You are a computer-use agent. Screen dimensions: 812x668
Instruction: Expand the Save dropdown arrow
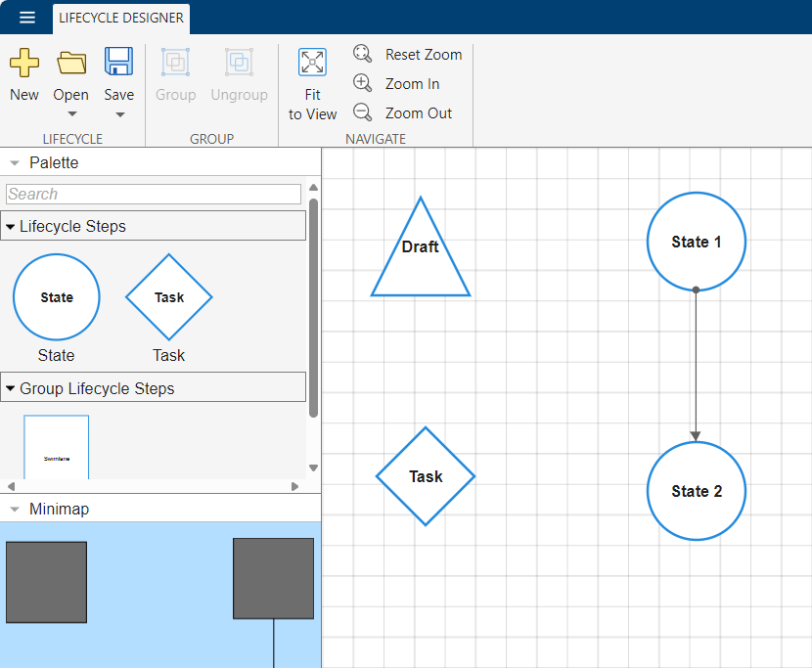point(119,114)
